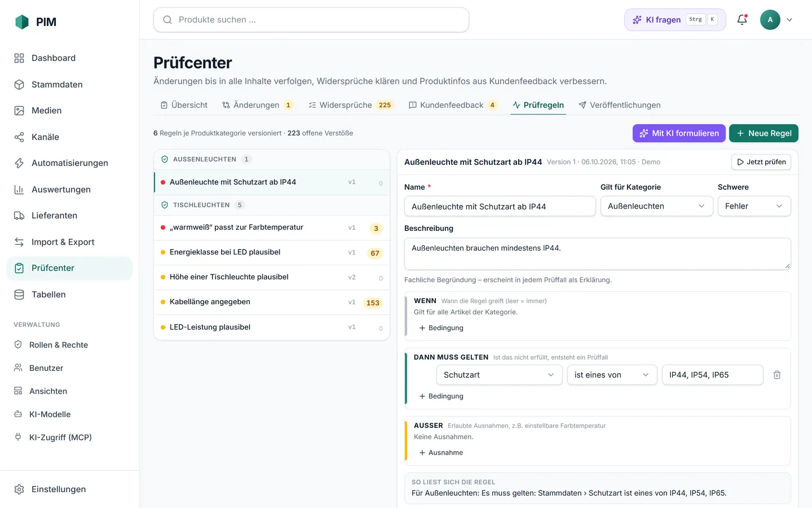
Task: Go to Import & Export
Action: click(x=70, y=242)
